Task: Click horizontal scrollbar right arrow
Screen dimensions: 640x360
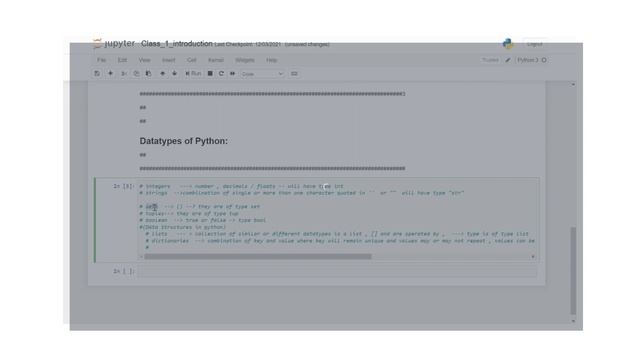Action: coord(533,257)
